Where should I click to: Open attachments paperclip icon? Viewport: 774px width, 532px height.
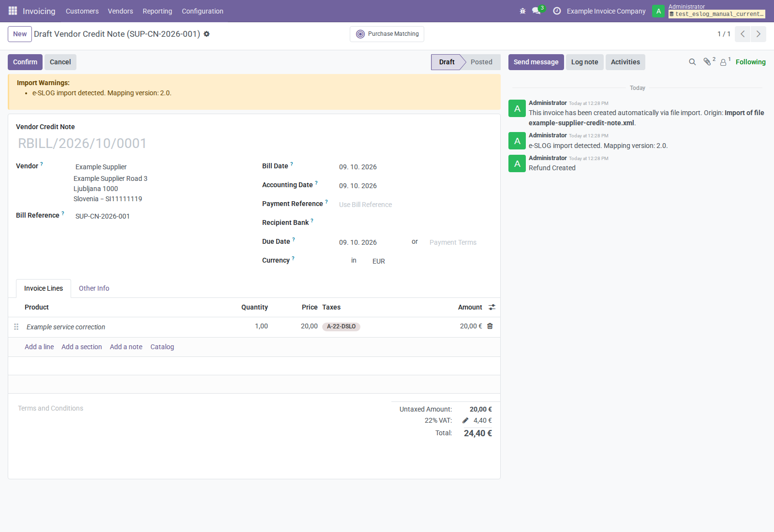[707, 62]
